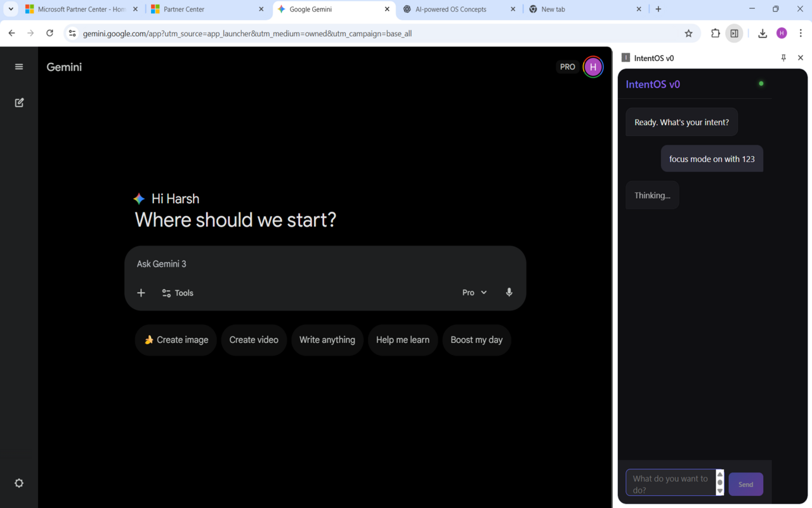Open the tab search dropdown arrow
This screenshot has height=508, width=812.
tap(10, 10)
